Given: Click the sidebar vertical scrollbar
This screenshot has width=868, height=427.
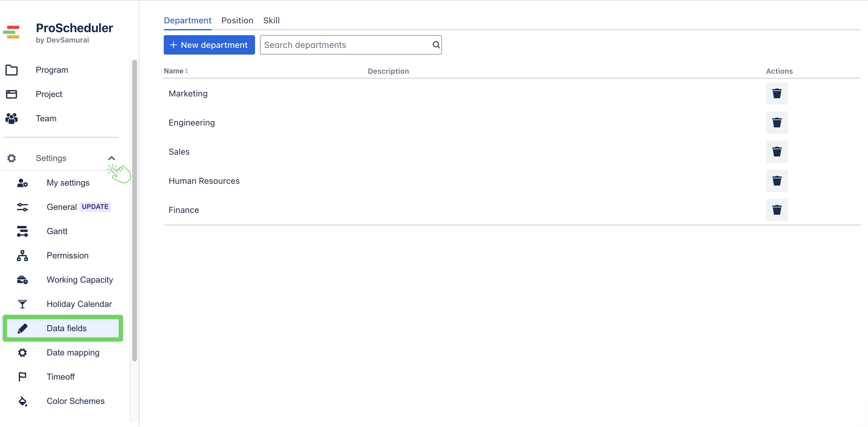Looking at the screenshot, I should tap(134, 211).
